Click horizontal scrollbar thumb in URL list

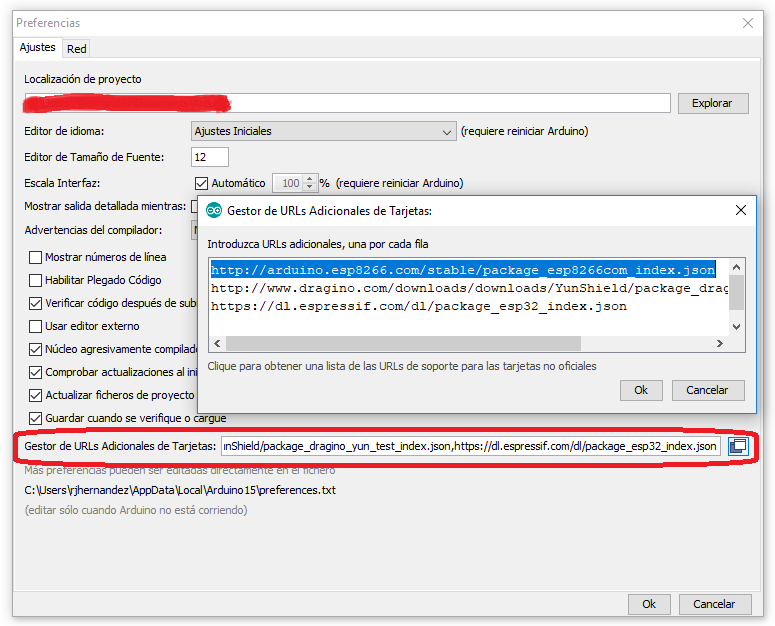pos(403,343)
